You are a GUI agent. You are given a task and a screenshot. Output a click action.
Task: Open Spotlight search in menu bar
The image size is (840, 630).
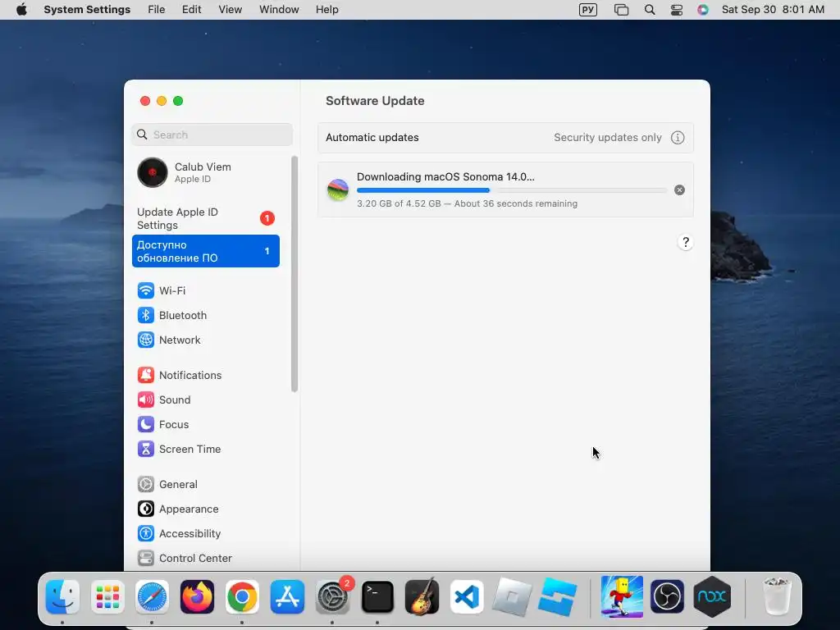pos(650,10)
